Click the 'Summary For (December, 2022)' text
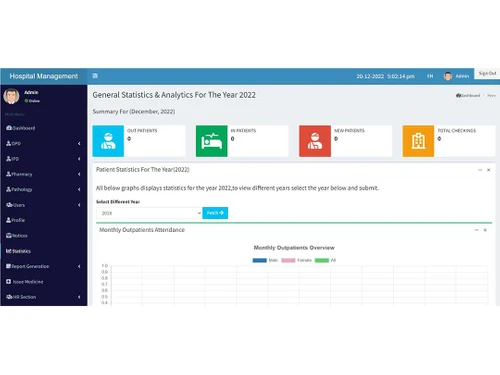 pos(134,111)
